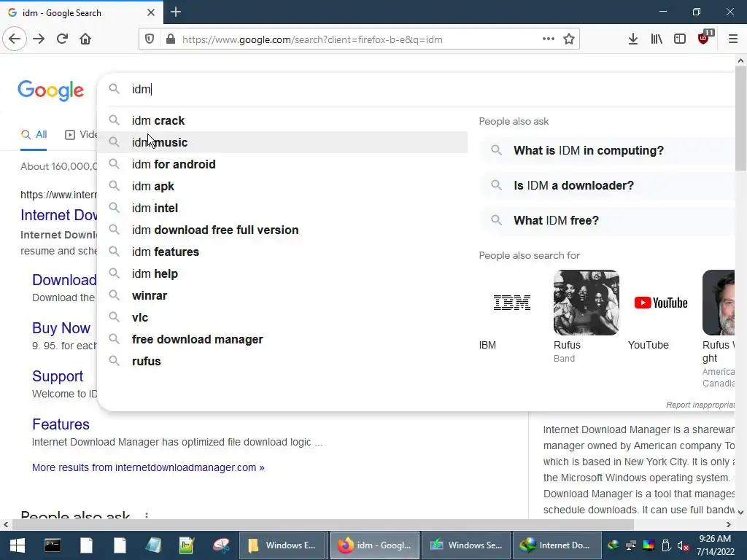Viewport: 747px width, 560px height.
Task: Click the tracking protection shield icon
Action: 149,39
